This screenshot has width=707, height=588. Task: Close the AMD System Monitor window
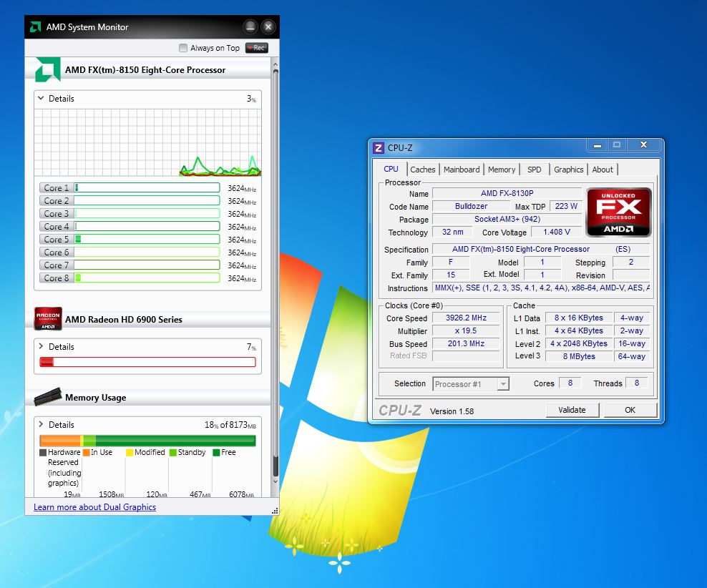tap(268, 27)
